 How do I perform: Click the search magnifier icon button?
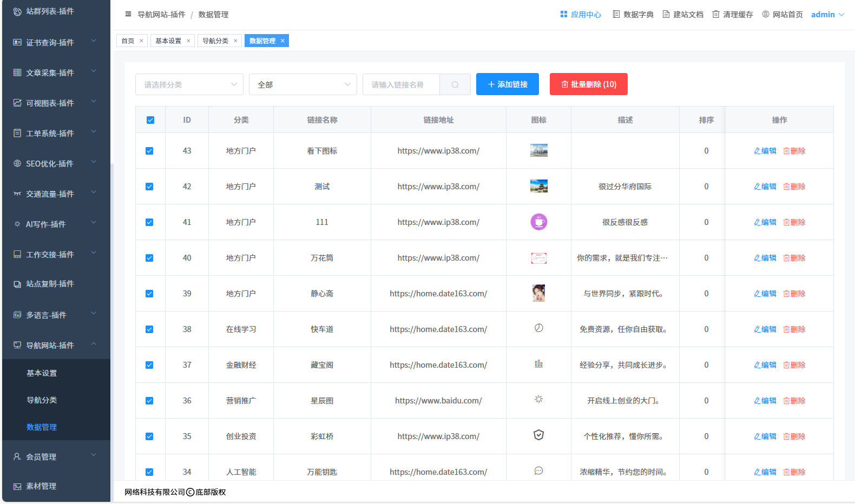point(455,84)
